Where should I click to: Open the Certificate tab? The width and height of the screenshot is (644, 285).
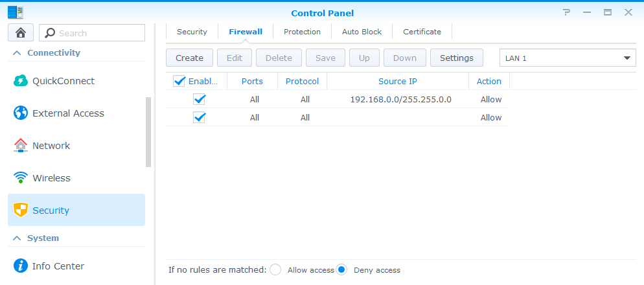422,31
